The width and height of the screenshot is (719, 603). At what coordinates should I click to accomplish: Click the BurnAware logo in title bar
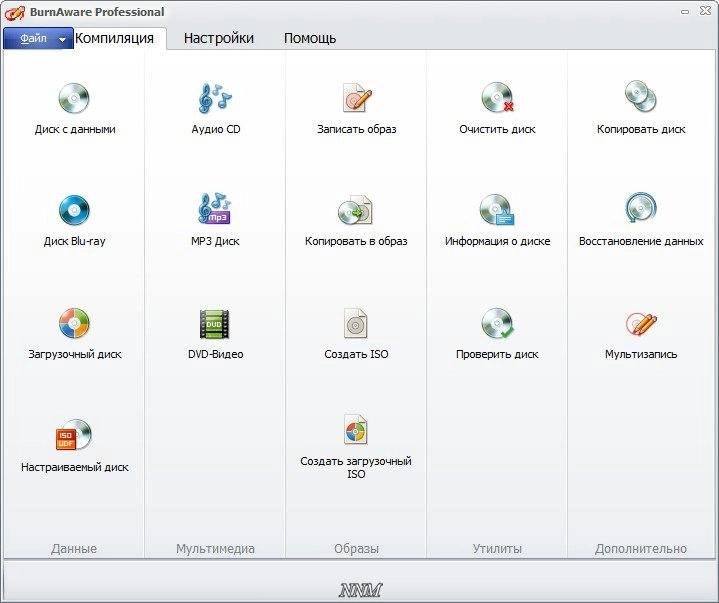[x=15, y=12]
